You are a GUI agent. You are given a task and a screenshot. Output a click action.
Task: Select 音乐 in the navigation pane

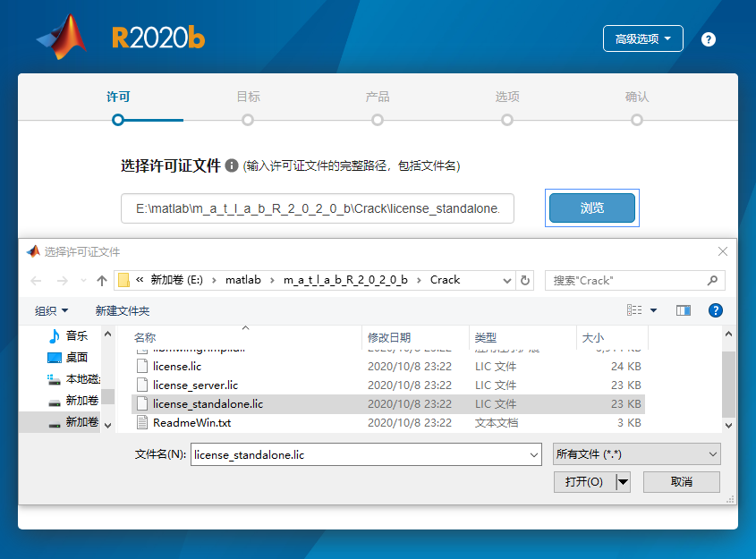(76, 336)
